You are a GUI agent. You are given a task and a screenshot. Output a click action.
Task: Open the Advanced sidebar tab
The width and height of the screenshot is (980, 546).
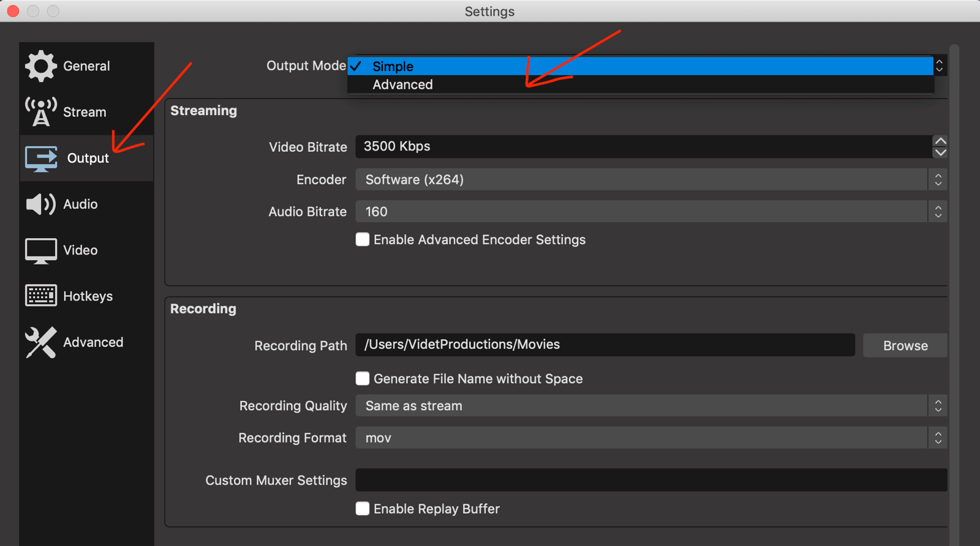pos(86,342)
